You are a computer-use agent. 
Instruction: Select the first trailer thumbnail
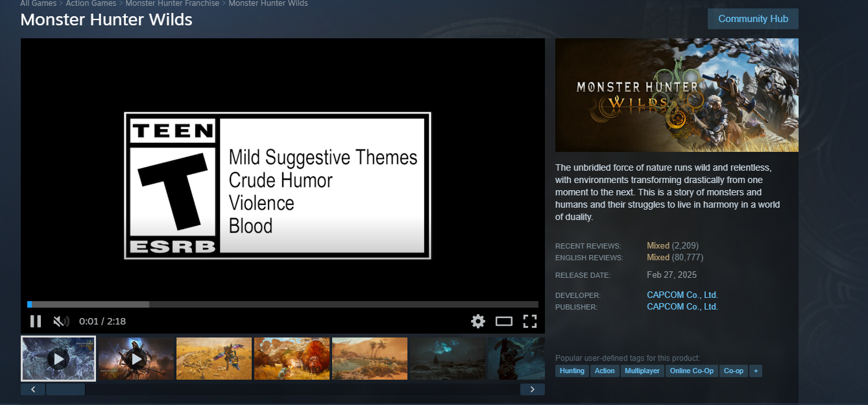click(x=58, y=358)
